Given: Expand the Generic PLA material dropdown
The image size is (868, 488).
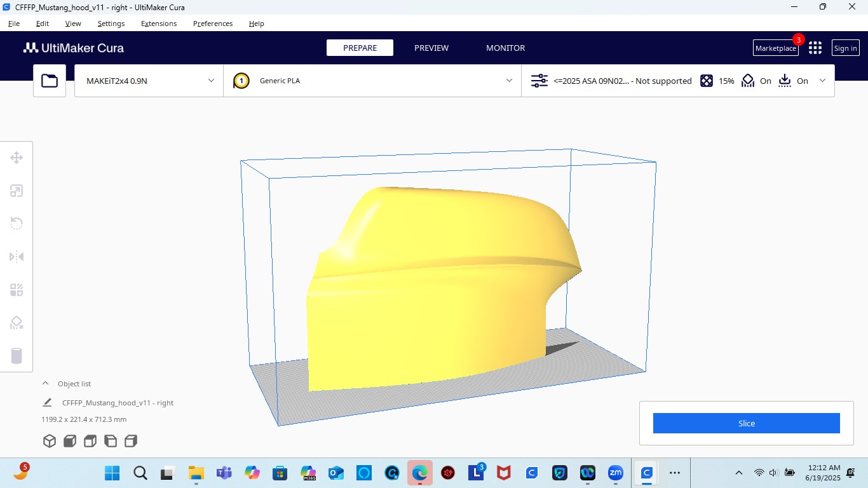Looking at the screenshot, I should coord(372,81).
